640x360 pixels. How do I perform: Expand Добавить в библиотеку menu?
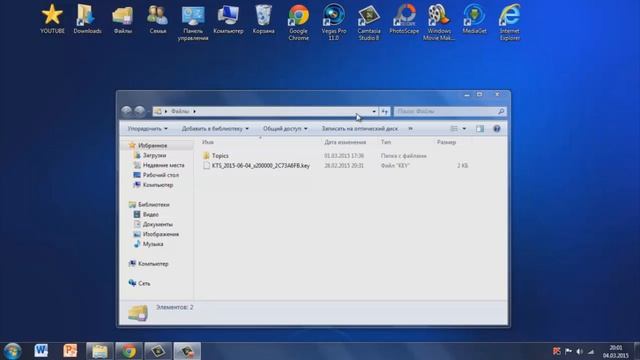coord(215,129)
